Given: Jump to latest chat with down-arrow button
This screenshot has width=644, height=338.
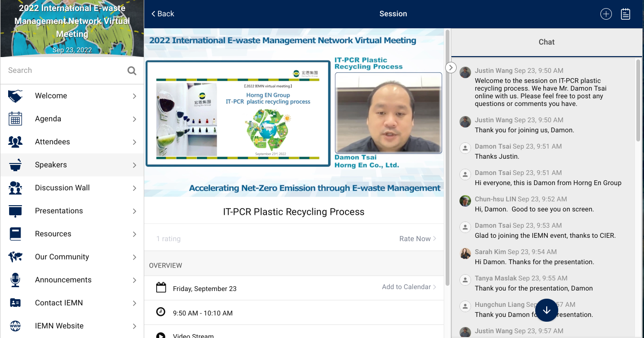Looking at the screenshot, I should [547, 310].
